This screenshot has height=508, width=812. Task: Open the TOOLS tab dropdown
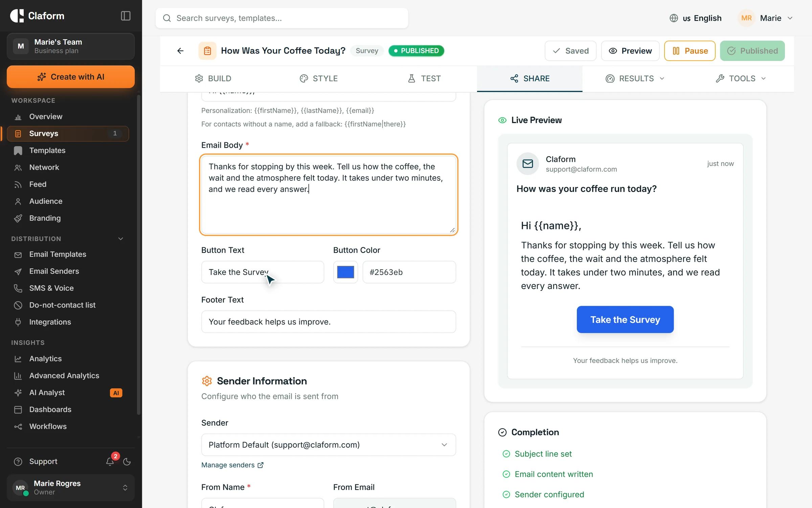click(741, 79)
